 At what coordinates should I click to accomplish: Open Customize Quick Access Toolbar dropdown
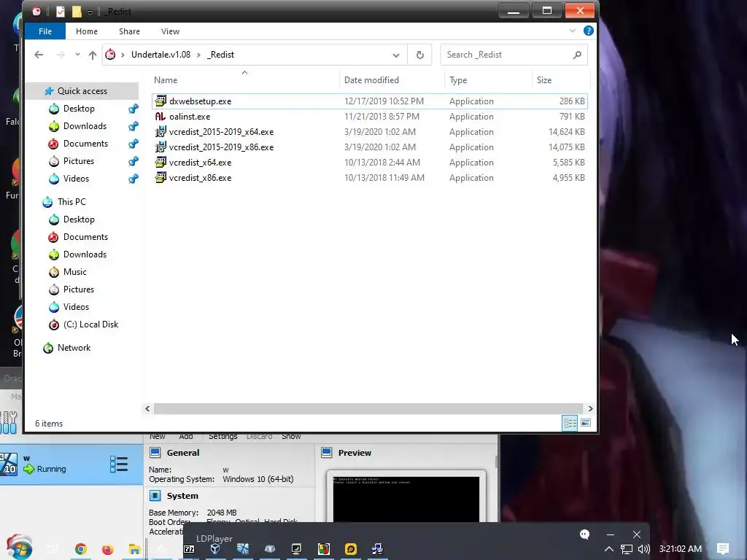[x=90, y=12]
